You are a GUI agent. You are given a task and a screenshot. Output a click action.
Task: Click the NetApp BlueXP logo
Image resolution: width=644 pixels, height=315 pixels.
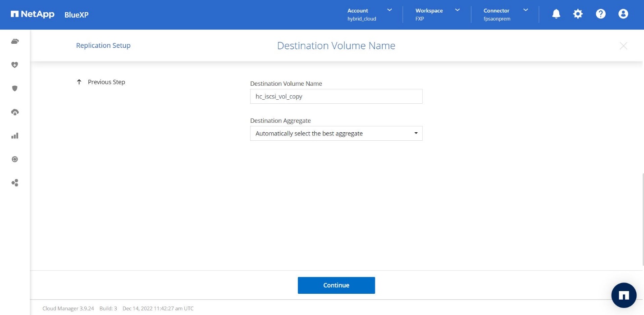(x=50, y=14)
